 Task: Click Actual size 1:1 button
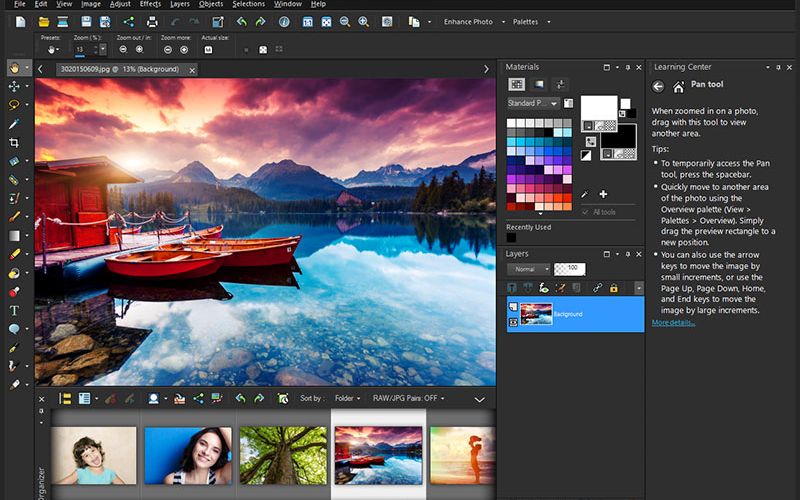point(208,49)
